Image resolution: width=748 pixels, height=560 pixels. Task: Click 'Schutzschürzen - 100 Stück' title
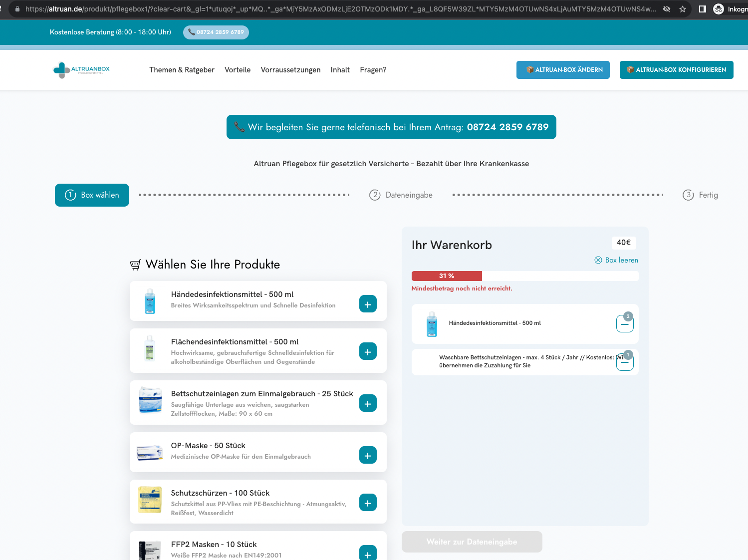[220, 493]
